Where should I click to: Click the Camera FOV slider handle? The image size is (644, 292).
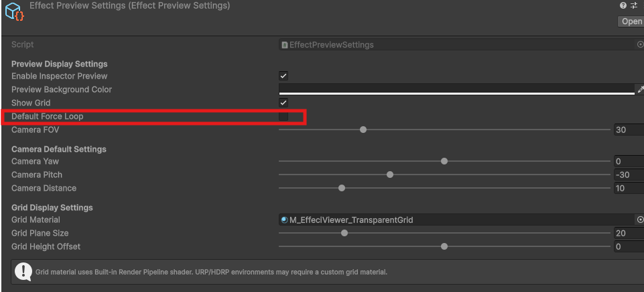(x=363, y=130)
